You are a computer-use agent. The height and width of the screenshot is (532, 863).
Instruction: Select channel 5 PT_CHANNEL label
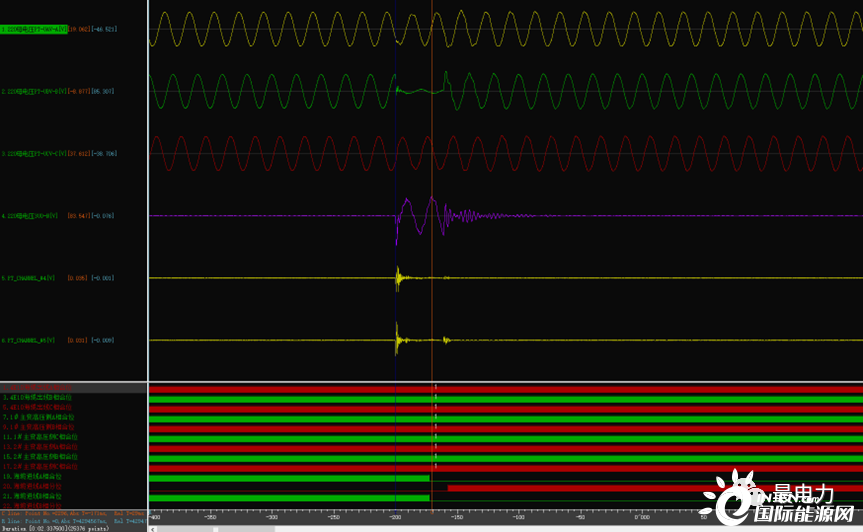[x=28, y=278]
